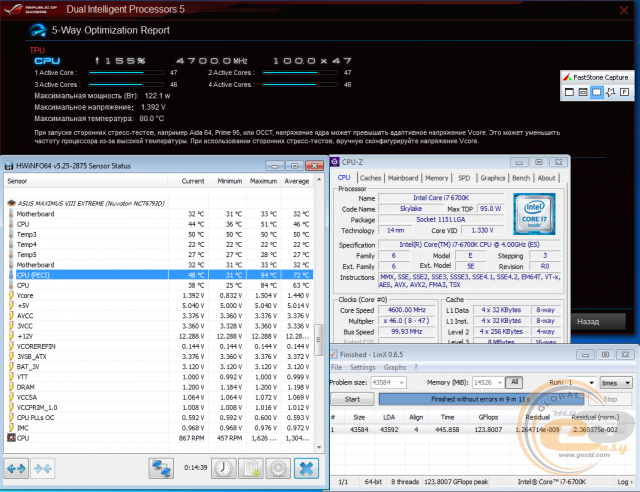Click 5-Way Optimization Report logo icon
The width and height of the screenshot is (640, 492).
click(x=38, y=30)
